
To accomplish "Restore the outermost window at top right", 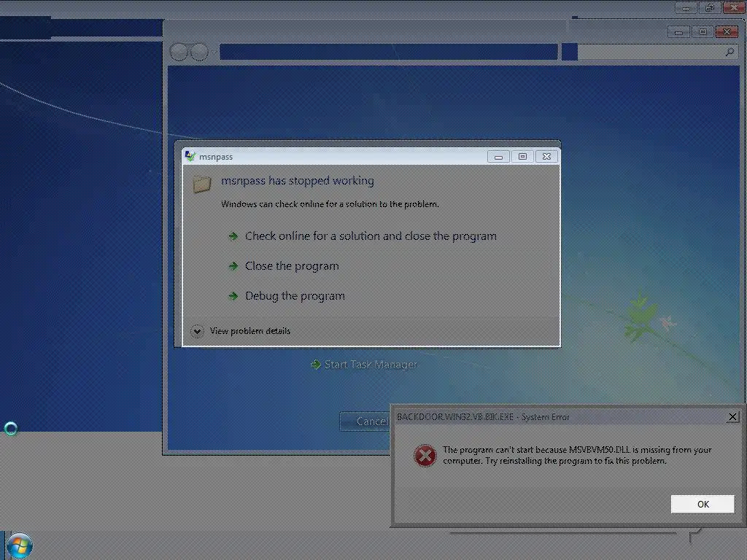I will (710, 7).
